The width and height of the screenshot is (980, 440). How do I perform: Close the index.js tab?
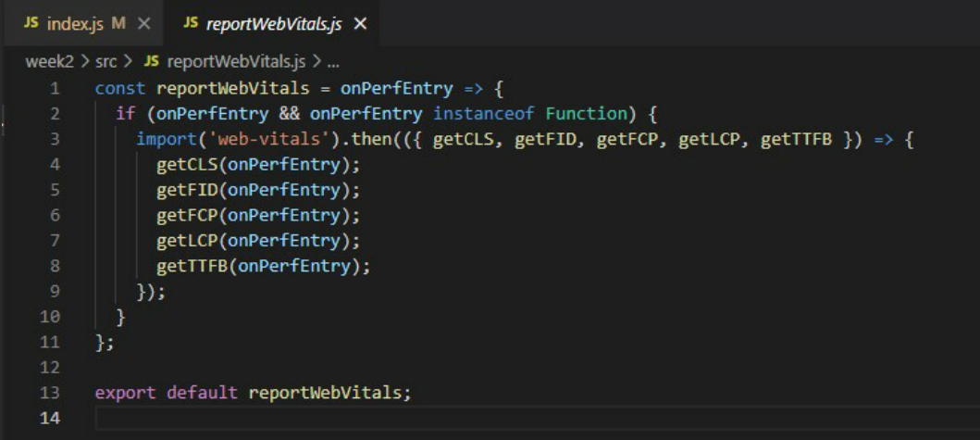click(143, 24)
